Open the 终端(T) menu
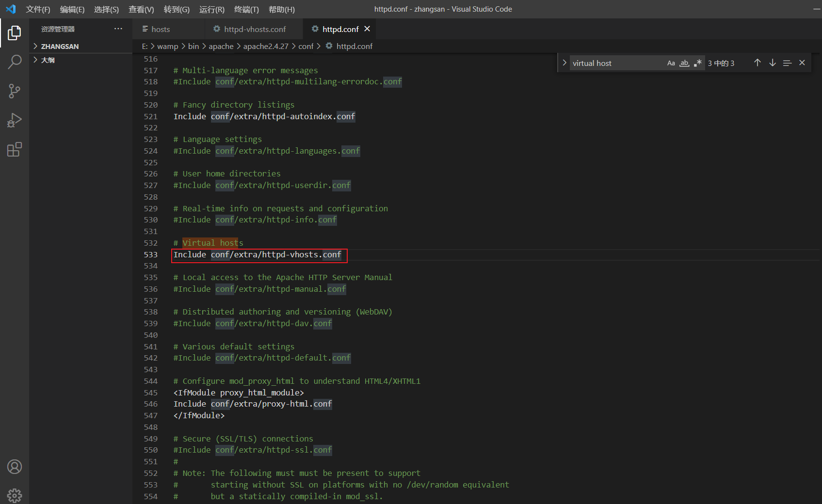This screenshot has width=822, height=504. click(x=246, y=9)
